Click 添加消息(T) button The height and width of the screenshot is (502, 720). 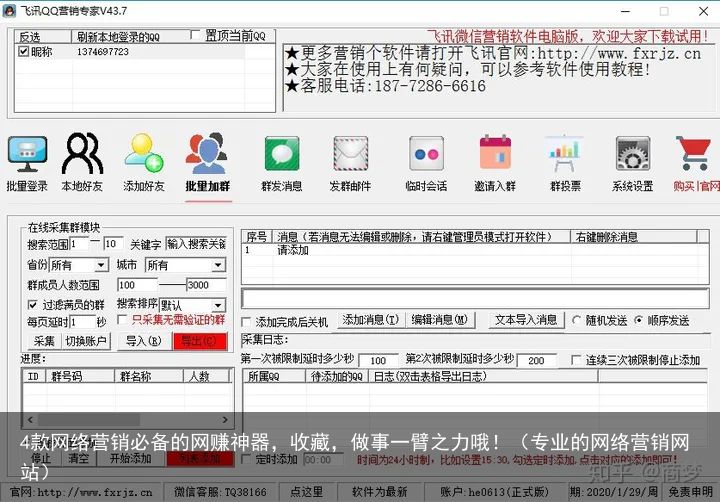371,320
